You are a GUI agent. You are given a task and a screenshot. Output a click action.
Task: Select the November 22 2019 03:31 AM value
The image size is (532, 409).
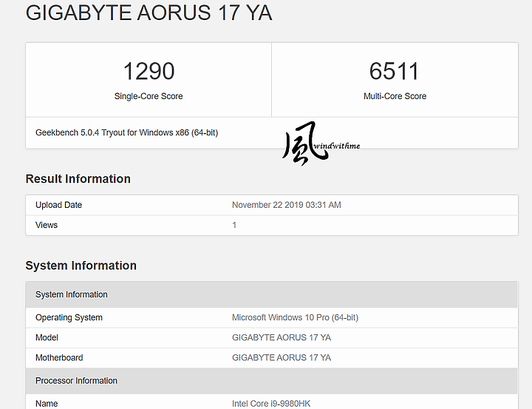[x=287, y=205]
